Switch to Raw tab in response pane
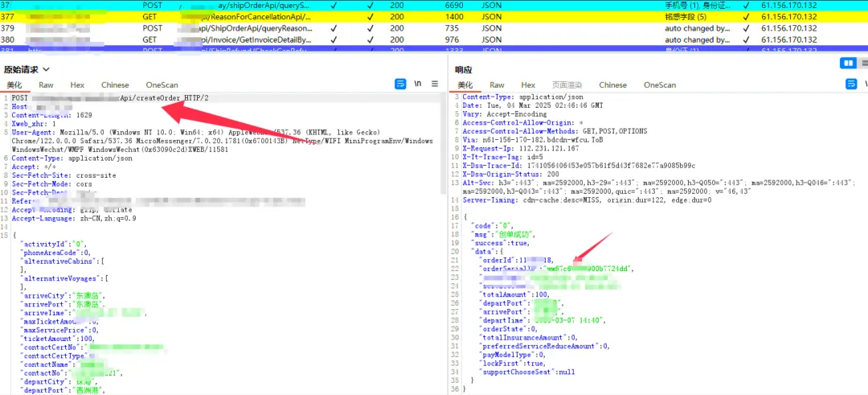Screen dimensions: 868x395 (x=497, y=84)
